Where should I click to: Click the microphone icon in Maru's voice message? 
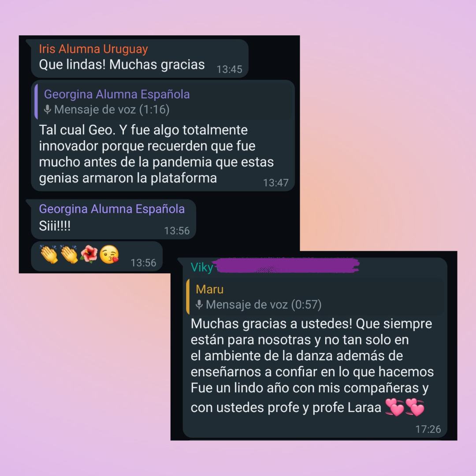coord(199,304)
